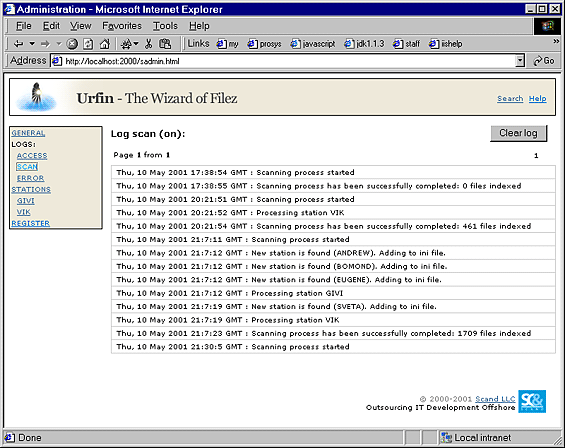
Task: Select the GIVI station link
Action: (x=26, y=201)
